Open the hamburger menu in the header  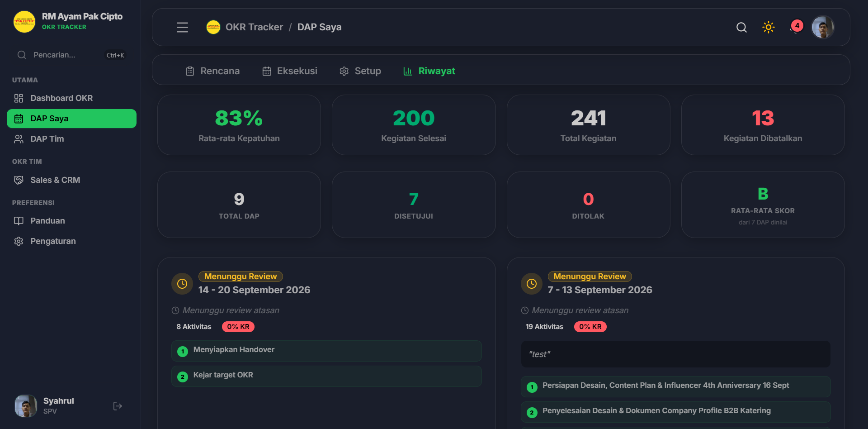[x=182, y=28]
